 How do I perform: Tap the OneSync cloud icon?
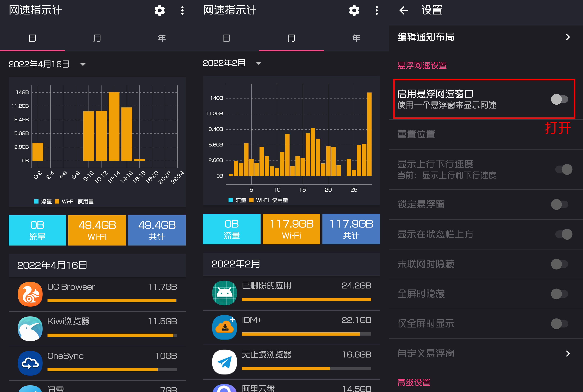30,363
